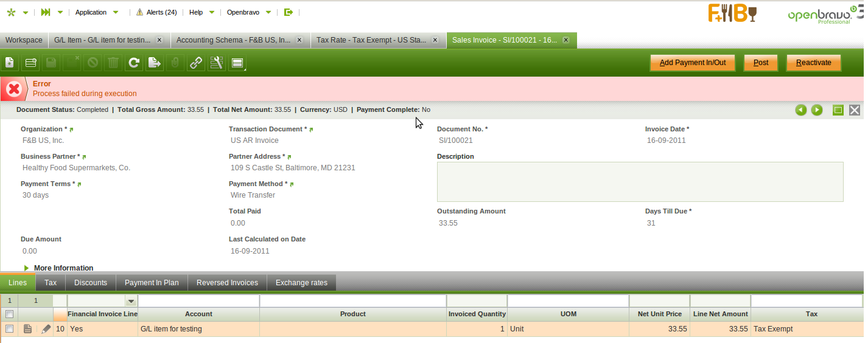This screenshot has height=343, width=868.
Task: Click the export to spreadsheet icon
Action: (155, 63)
